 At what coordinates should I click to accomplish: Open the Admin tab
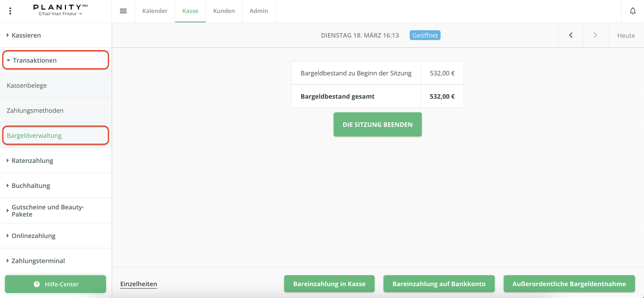pyautogui.click(x=258, y=11)
